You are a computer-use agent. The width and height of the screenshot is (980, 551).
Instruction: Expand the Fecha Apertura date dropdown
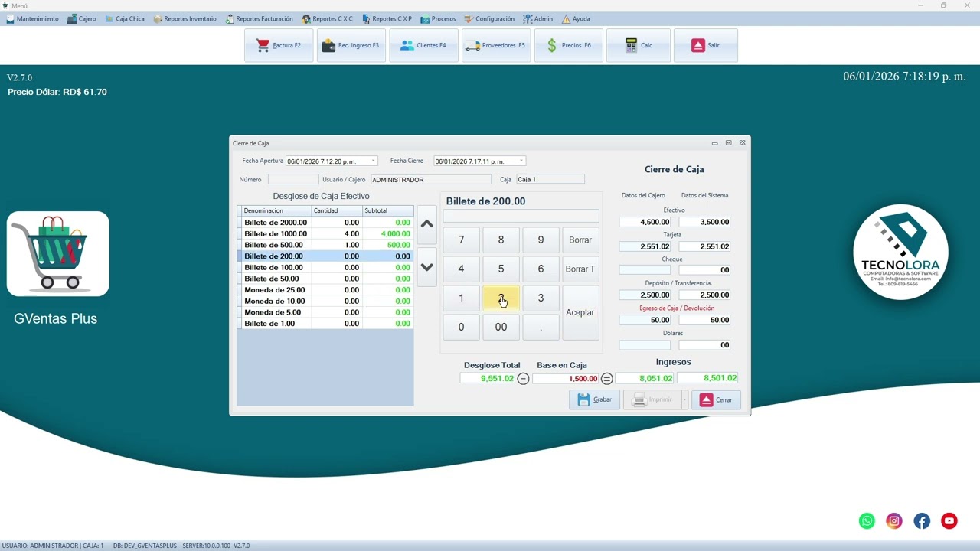coord(373,161)
